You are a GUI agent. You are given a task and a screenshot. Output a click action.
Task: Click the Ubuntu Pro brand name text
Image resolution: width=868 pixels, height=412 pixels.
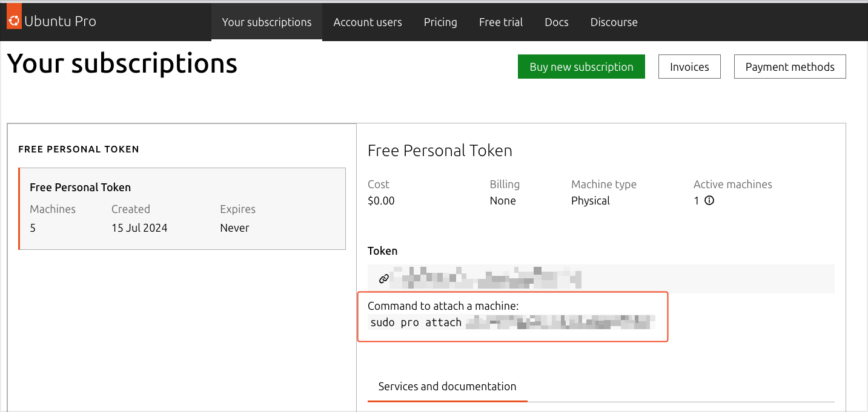click(60, 22)
